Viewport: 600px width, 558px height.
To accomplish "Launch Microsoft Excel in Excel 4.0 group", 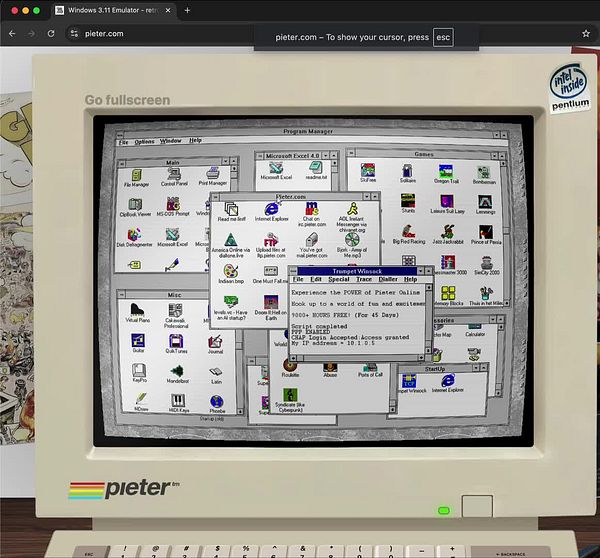I will pyautogui.click(x=276, y=171).
